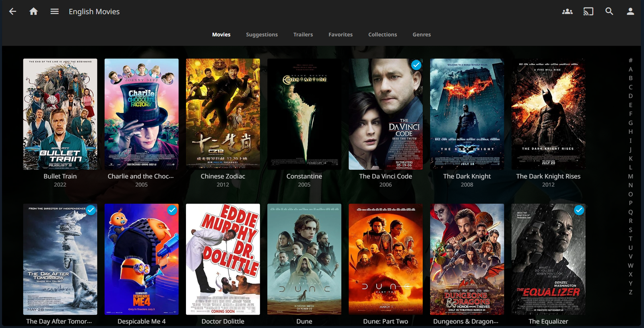
Task: Open the Bullet Train poster
Action: [x=60, y=114]
